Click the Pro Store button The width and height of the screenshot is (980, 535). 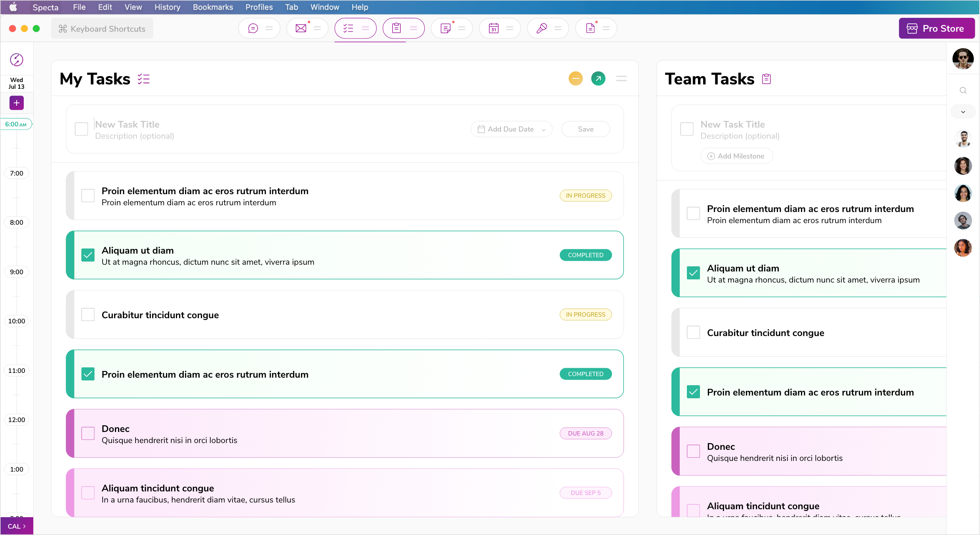pyautogui.click(x=937, y=29)
